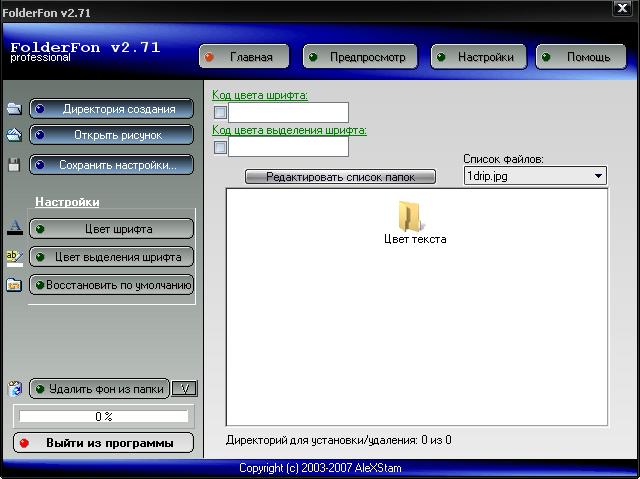Click the open-picture icon beside Открыть рисунок
Screen dimensions: 640x479
coord(14,135)
